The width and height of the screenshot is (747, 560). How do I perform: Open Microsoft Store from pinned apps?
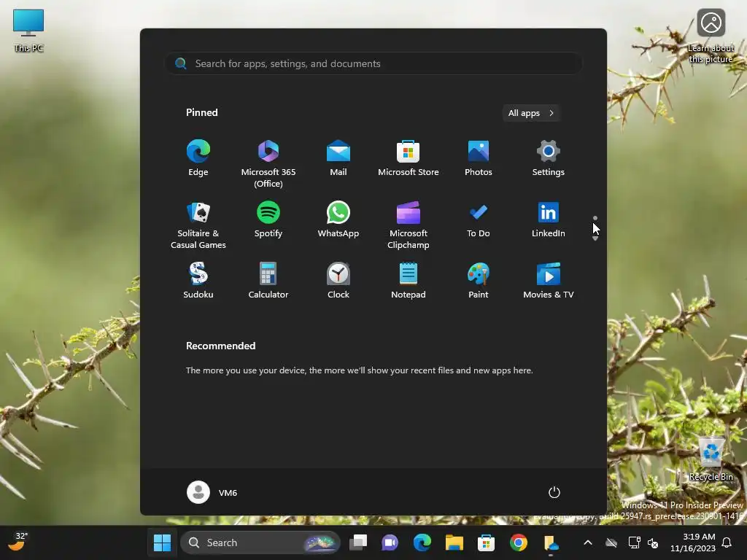tap(409, 158)
